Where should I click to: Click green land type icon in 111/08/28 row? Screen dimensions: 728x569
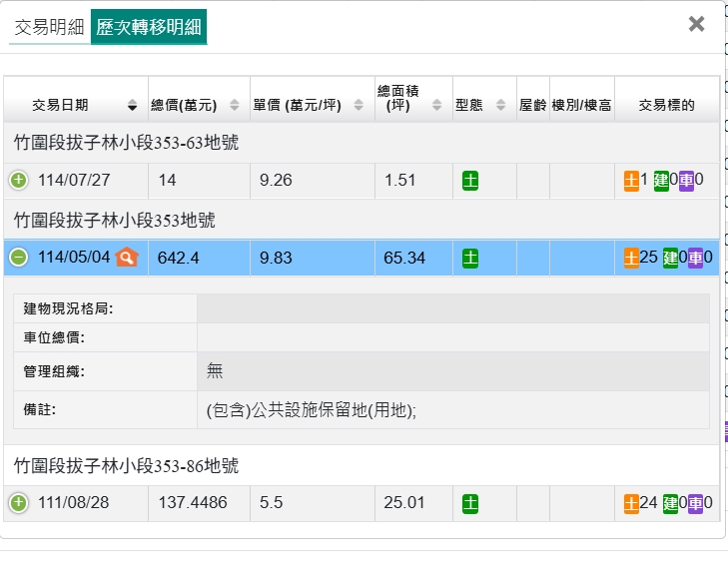[470, 503]
